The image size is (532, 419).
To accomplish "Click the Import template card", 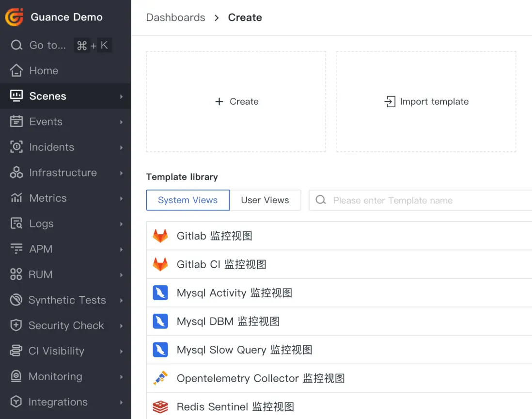I will pyautogui.click(x=426, y=101).
